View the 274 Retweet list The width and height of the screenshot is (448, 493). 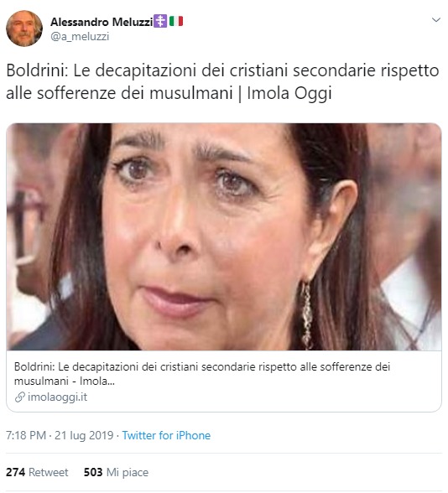(37, 472)
